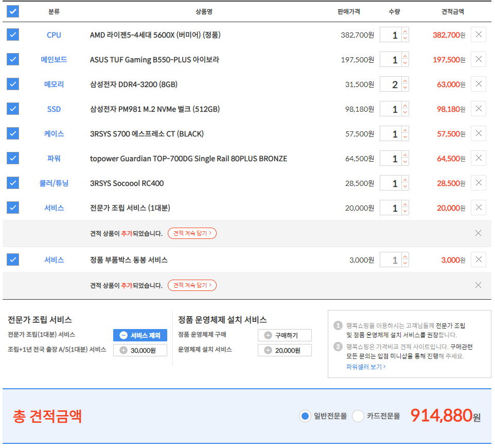Delete the 전문가 조립 서비스 row's X icon
The height and width of the screenshot is (448, 495).
coord(478,208)
